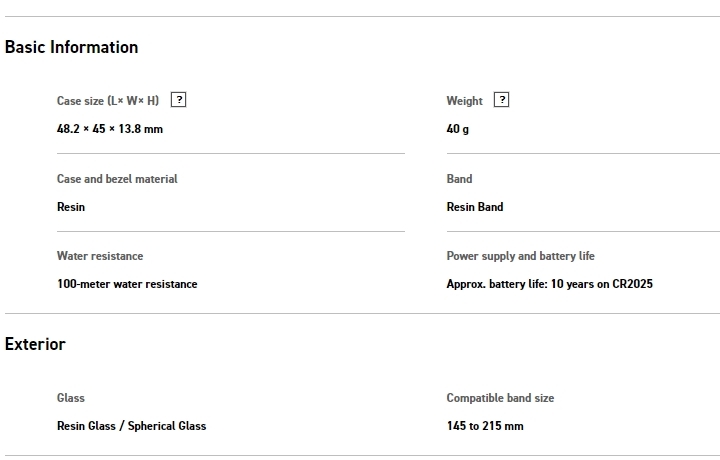
Task: Click the Resin material value
Action: pos(71,207)
